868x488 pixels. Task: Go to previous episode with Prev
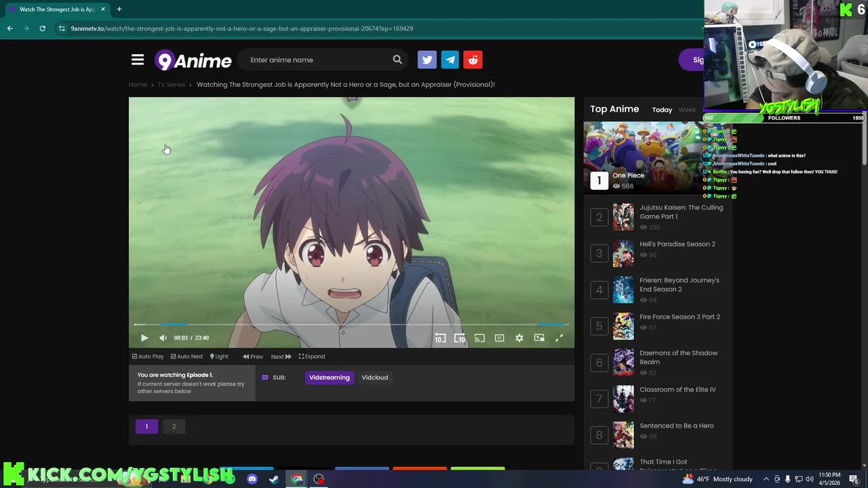pyautogui.click(x=253, y=357)
